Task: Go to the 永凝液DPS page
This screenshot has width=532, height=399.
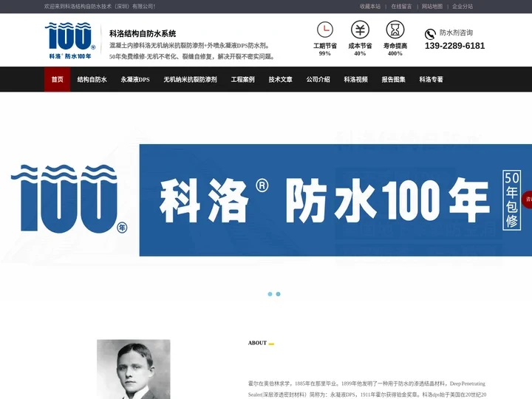Action: (x=135, y=79)
